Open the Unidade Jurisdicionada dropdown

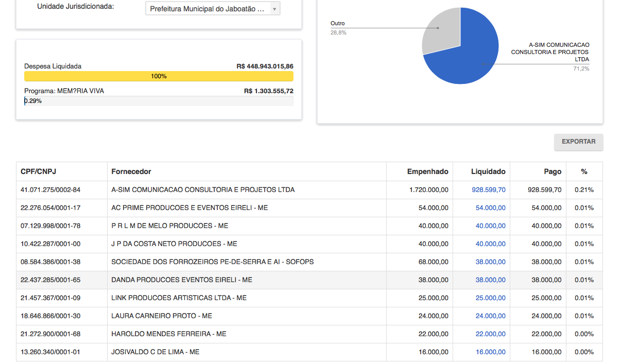(x=213, y=9)
